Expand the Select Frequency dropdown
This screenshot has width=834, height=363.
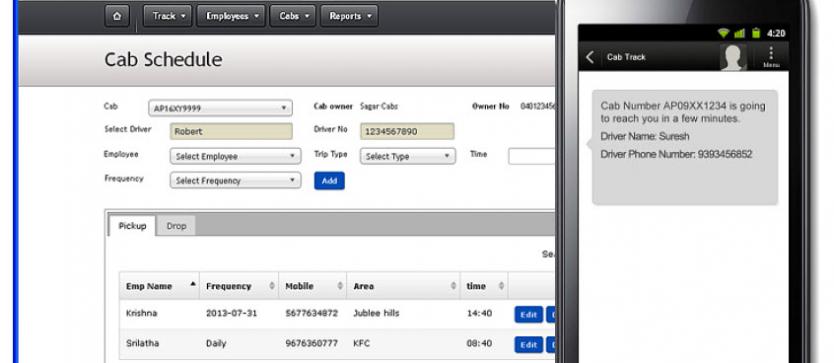(x=236, y=180)
